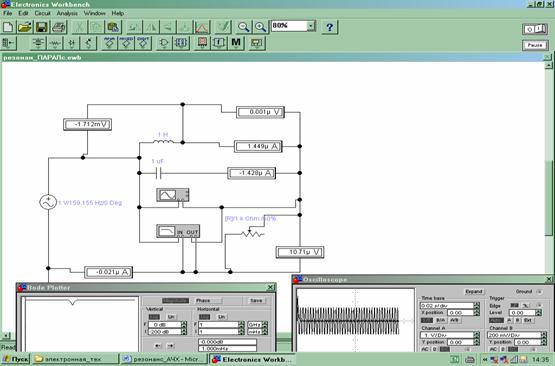Click the Flip Vertical toolbar icon
Image resolution: width=555 pixels, height=366 pixels.
pyautogui.click(x=168, y=27)
